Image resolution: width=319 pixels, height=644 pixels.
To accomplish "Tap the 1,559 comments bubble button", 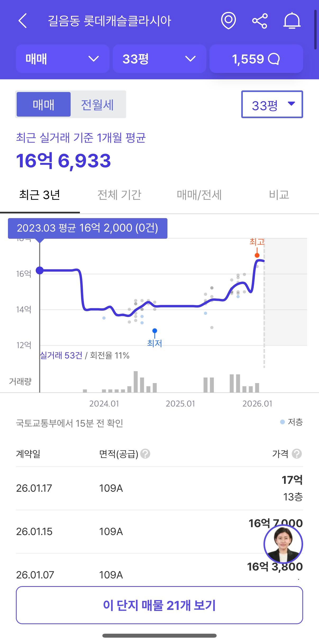I will coord(256,59).
